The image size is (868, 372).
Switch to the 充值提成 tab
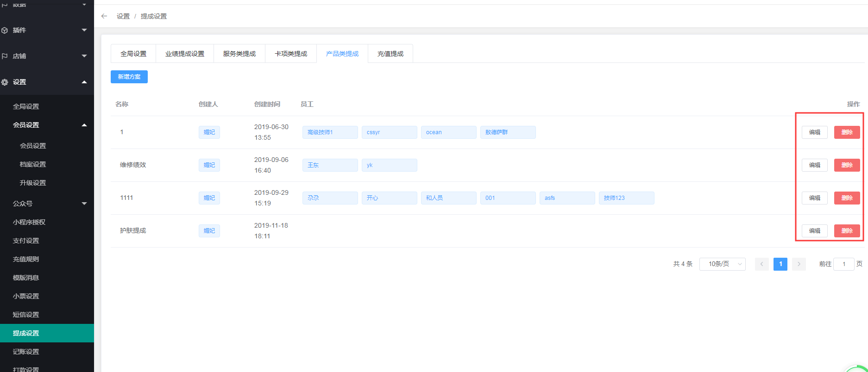point(390,54)
